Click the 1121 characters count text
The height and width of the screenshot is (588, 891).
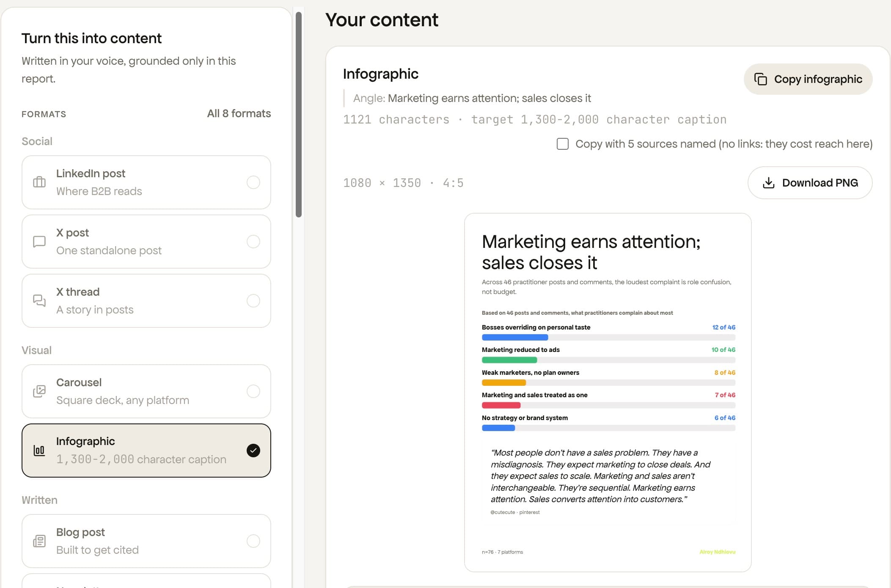click(396, 120)
